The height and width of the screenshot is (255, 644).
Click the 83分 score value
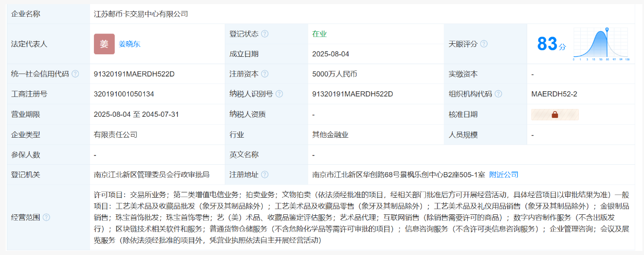pyautogui.click(x=551, y=44)
